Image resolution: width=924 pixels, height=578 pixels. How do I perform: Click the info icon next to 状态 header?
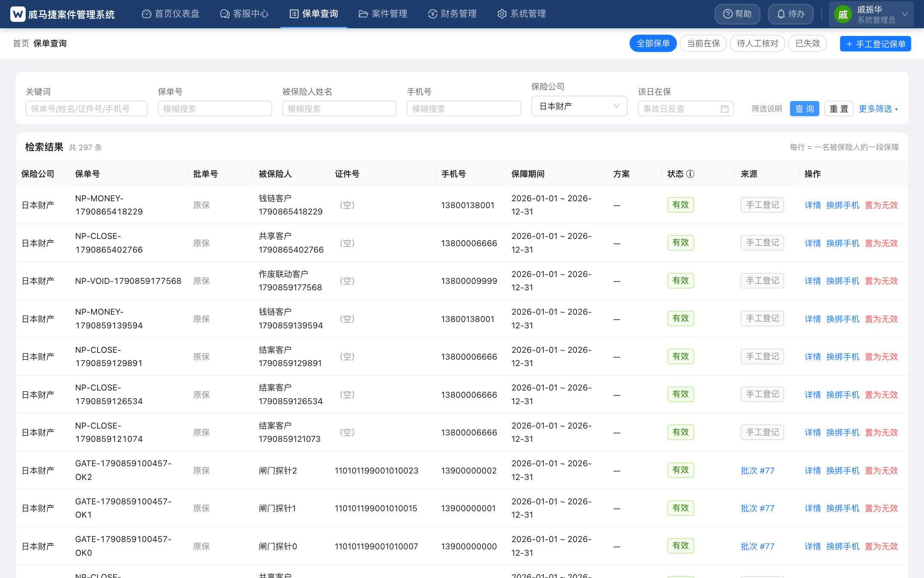coord(690,174)
